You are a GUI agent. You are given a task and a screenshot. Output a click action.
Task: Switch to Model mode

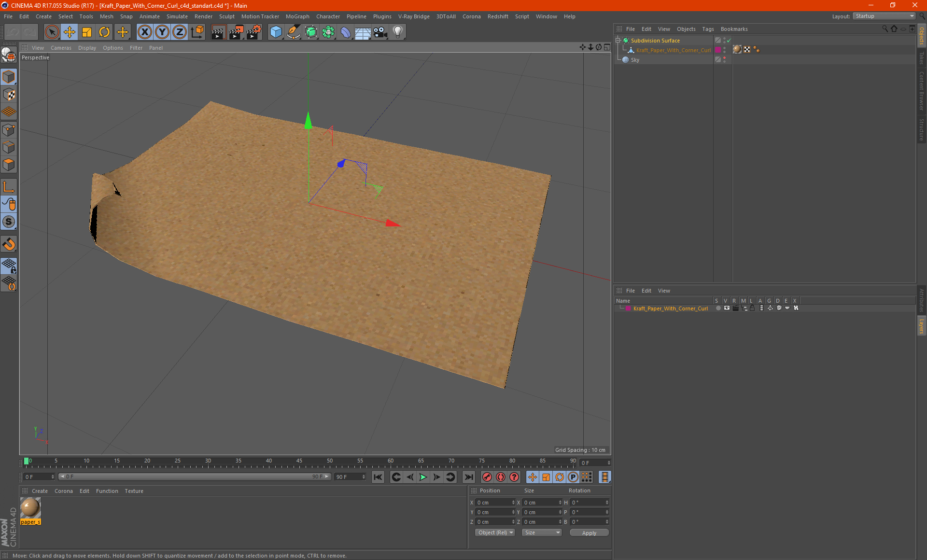tap(9, 77)
